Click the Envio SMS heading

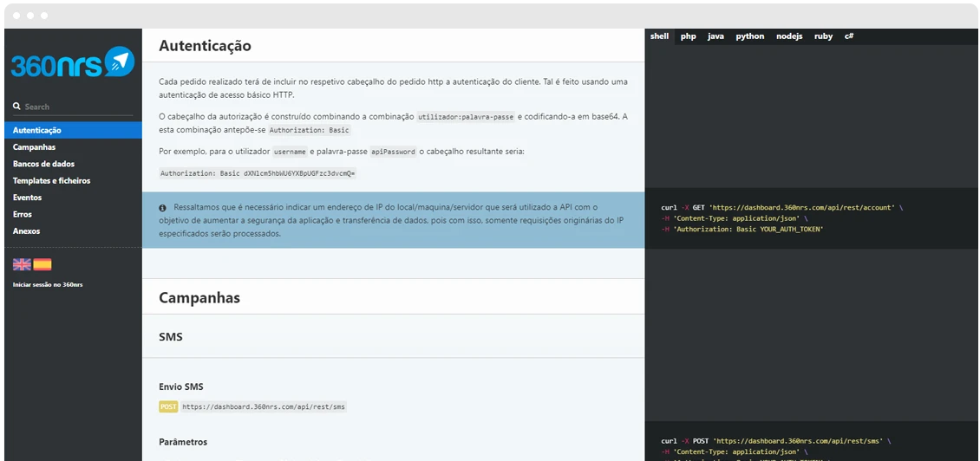tap(181, 386)
